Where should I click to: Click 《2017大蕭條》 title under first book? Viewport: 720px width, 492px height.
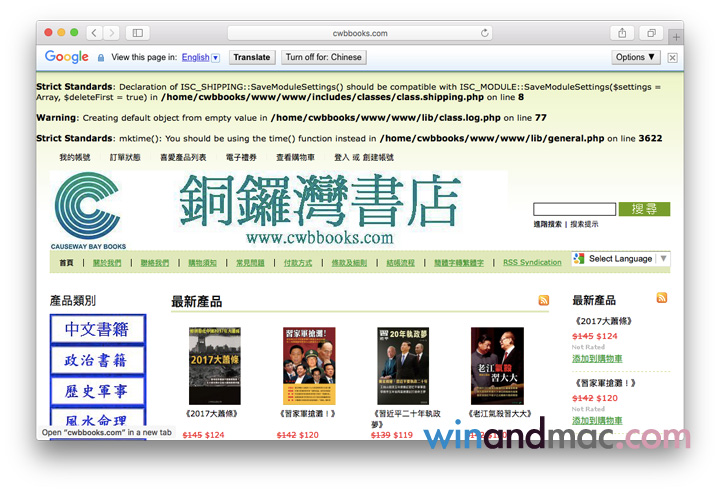click(211, 414)
